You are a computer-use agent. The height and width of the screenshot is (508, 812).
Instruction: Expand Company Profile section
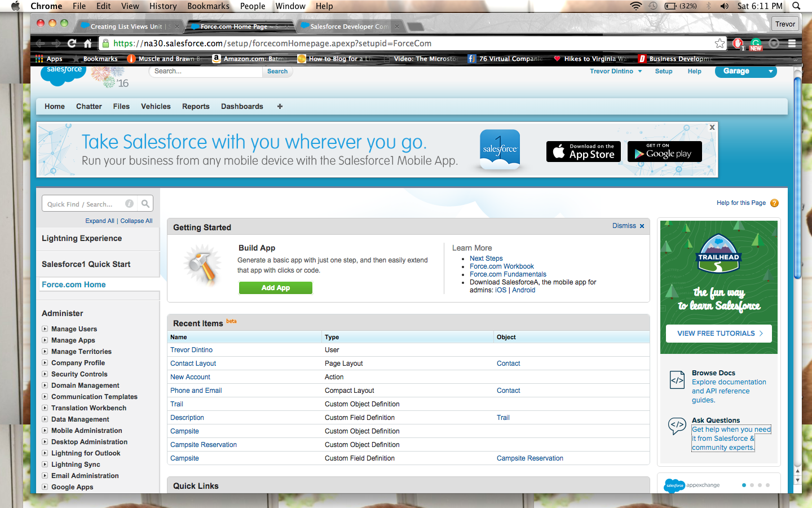(x=45, y=363)
